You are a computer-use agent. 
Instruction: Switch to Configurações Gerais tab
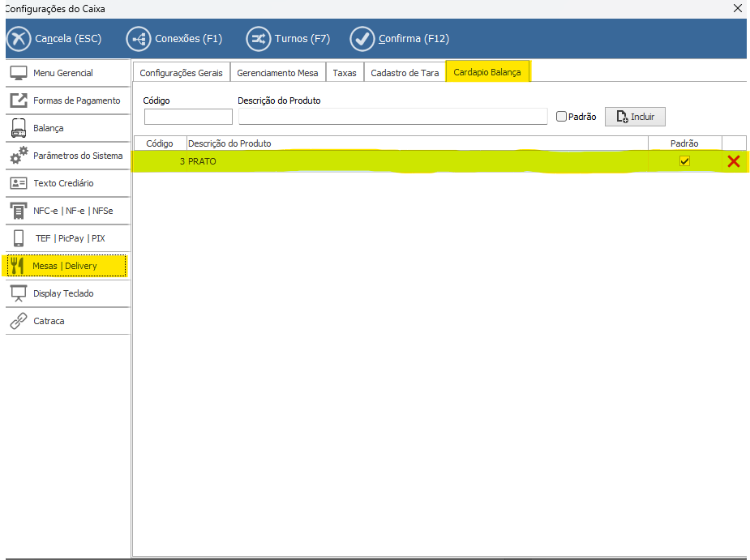coord(181,73)
